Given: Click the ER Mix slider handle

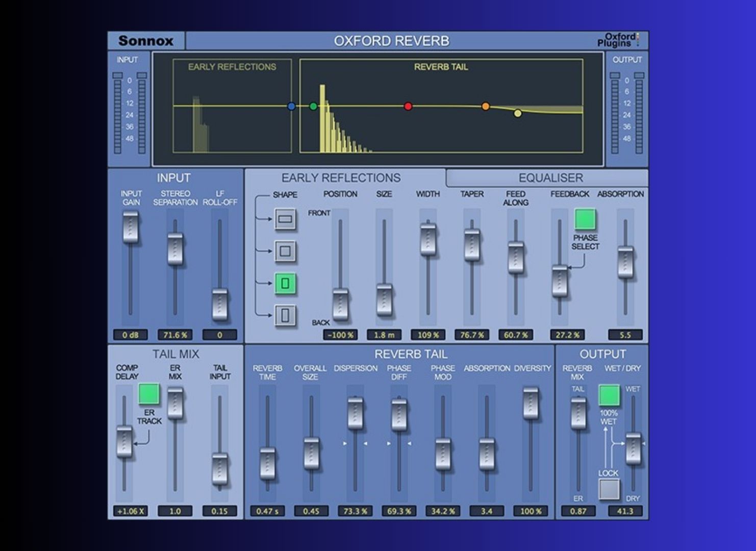Looking at the screenshot, I should point(175,403).
